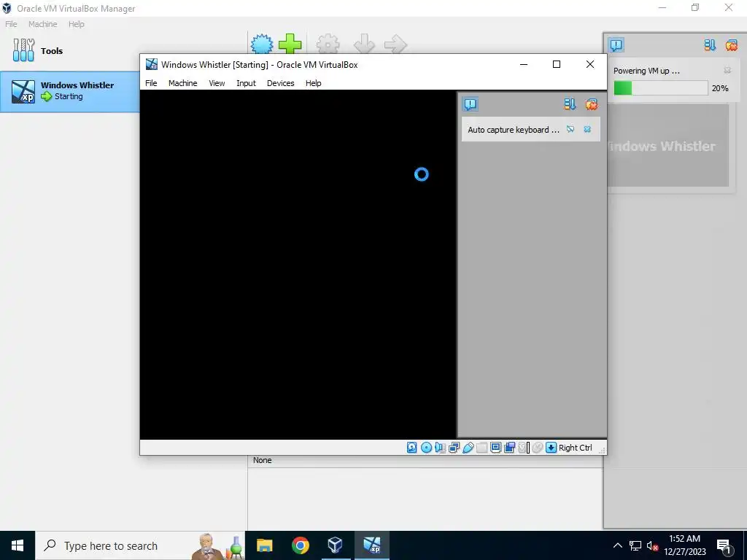This screenshot has width=747, height=560.
Task: Open the Windows Start menu
Action: tap(18, 545)
